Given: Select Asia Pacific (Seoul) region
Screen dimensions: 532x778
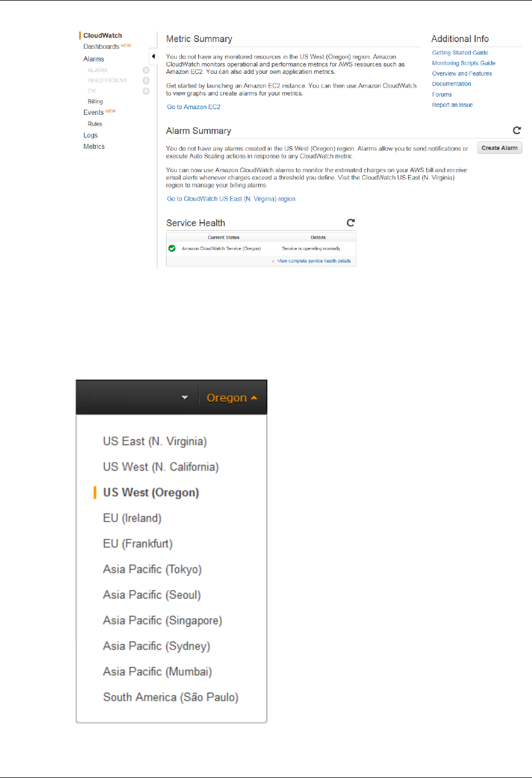Looking at the screenshot, I should 152,595.
